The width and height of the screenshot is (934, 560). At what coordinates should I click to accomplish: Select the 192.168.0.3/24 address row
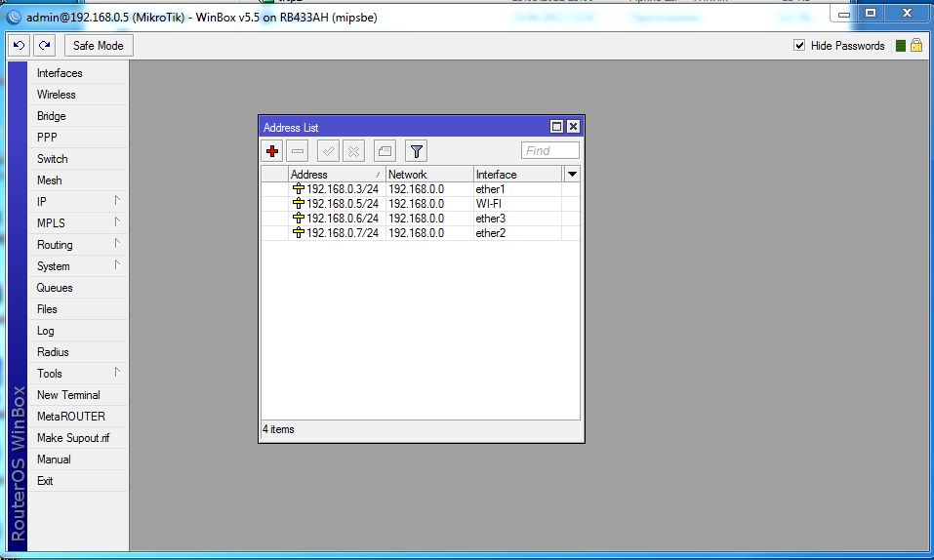click(x=420, y=189)
